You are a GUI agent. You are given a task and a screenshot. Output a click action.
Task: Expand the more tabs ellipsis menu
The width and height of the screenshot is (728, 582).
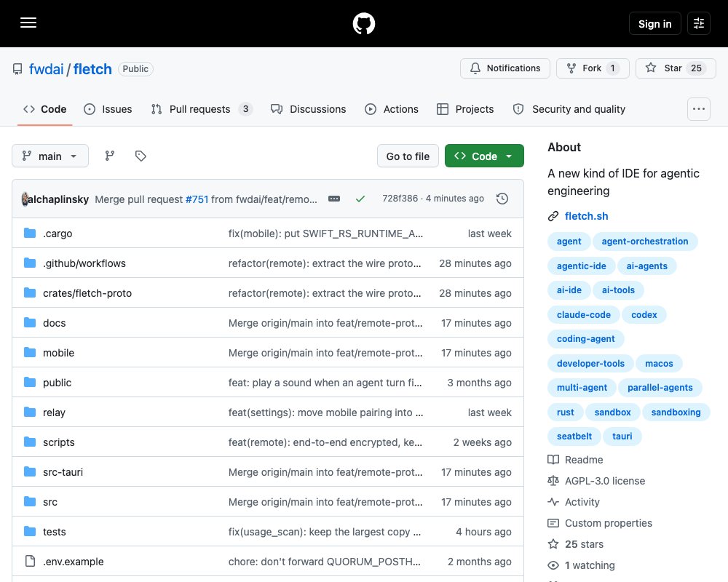point(698,109)
